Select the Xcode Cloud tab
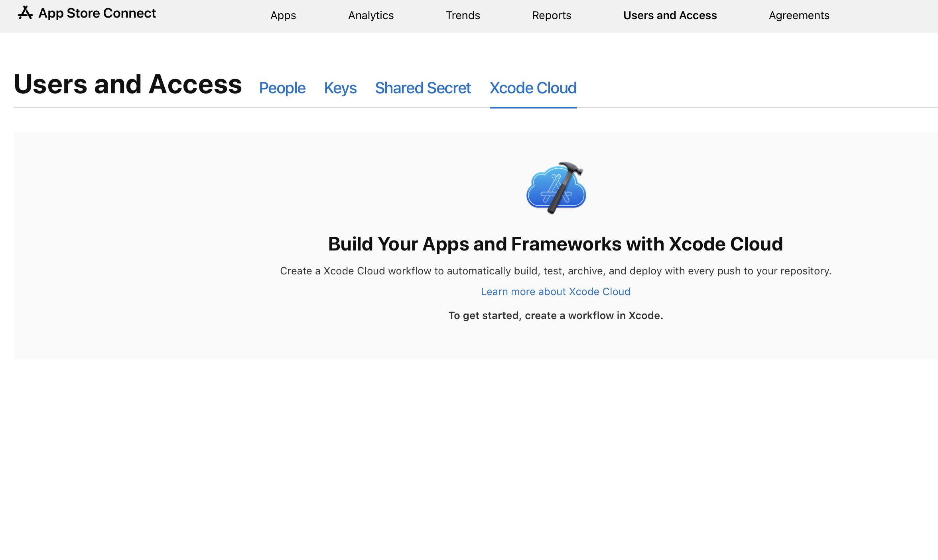 [x=533, y=88]
